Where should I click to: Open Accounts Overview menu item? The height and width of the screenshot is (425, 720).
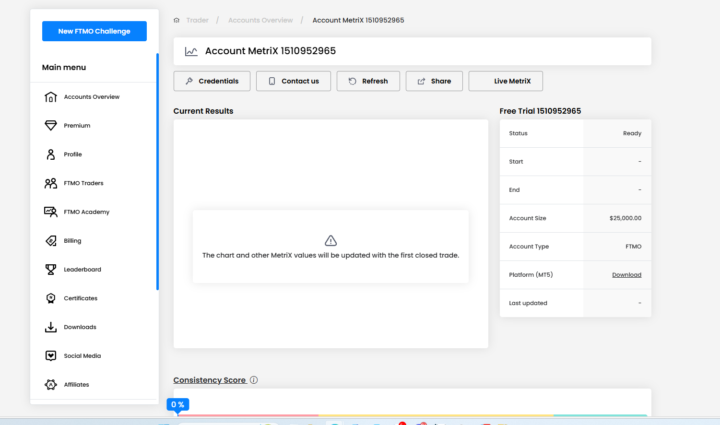[x=91, y=97]
